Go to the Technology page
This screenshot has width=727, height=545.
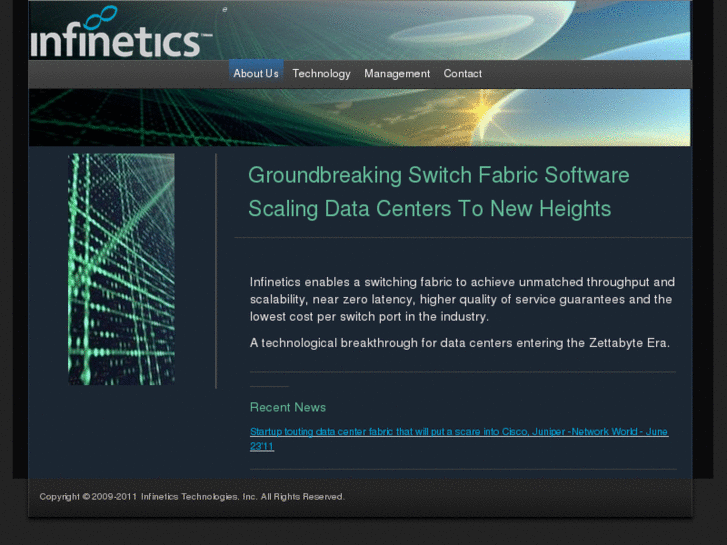(x=321, y=73)
